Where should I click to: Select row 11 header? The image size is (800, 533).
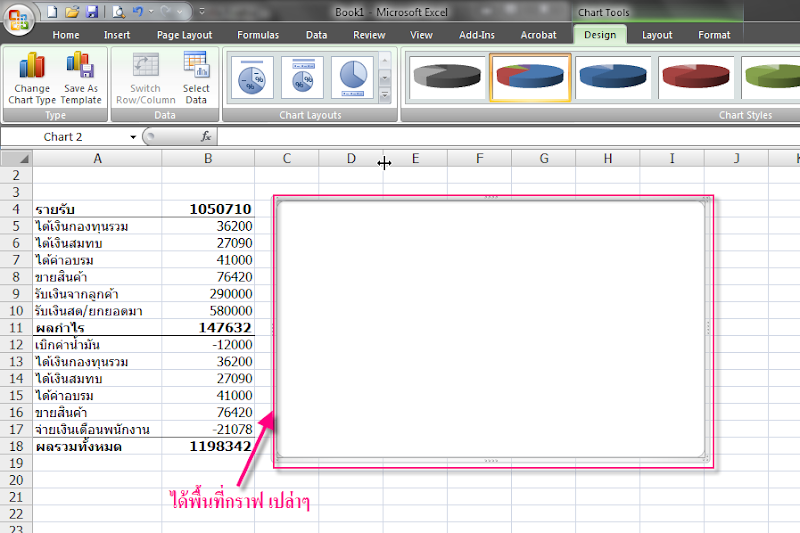coord(16,327)
